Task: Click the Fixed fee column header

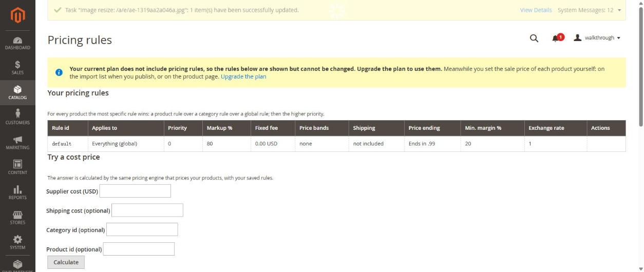Action: click(273, 128)
